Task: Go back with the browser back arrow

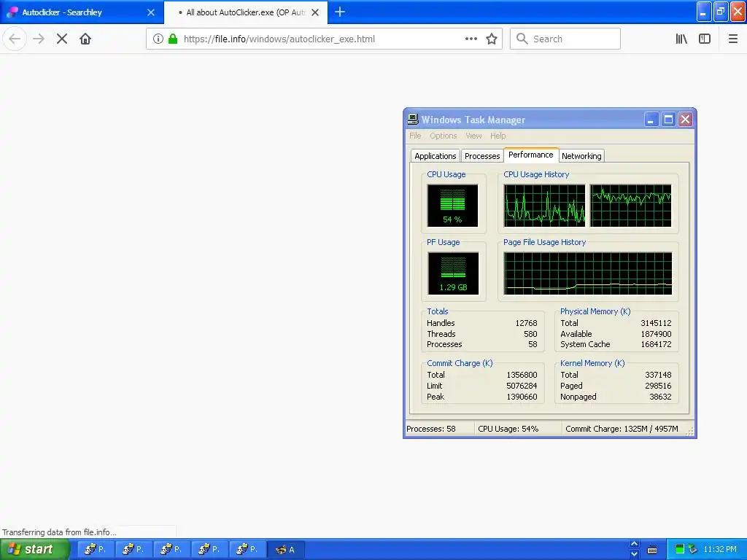Action: click(x=15, y=39)
